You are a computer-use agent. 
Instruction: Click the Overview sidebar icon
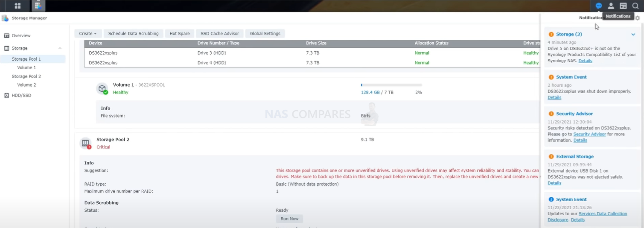6,35
